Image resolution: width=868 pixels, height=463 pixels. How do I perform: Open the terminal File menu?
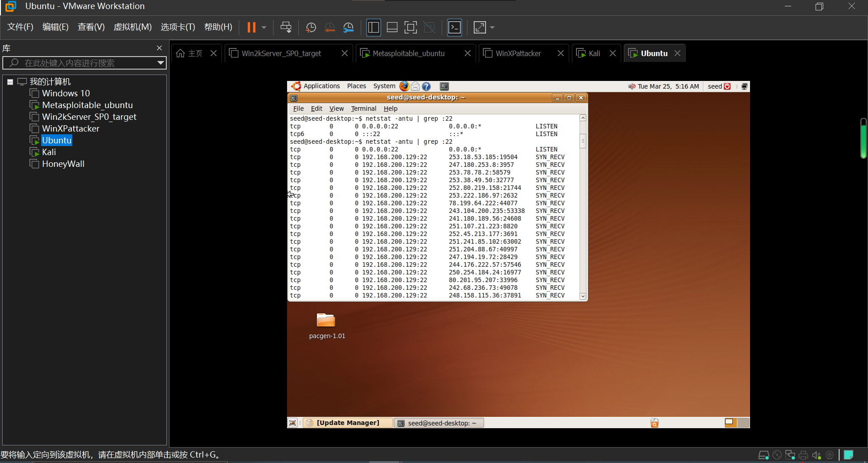tap(298, 109)
